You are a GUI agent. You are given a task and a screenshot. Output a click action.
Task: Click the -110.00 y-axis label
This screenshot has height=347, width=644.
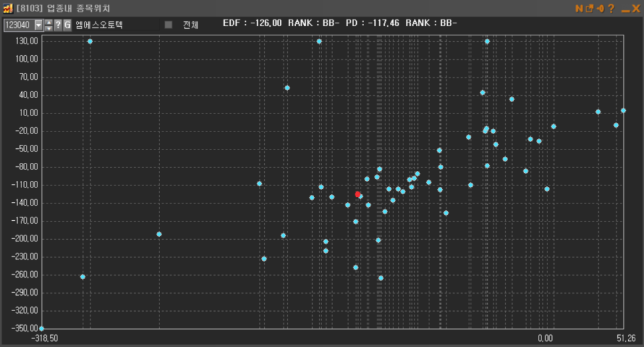click(25, 185)
